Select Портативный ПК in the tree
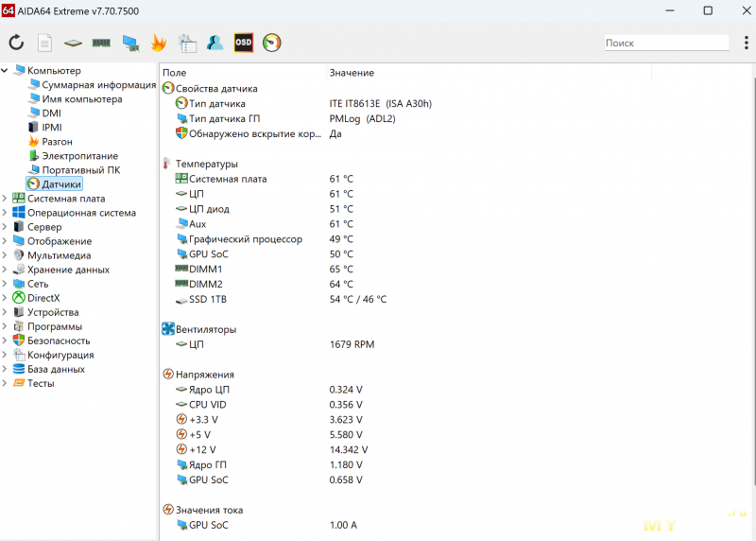Screen dimensions: 756x541 coord(74,170)
